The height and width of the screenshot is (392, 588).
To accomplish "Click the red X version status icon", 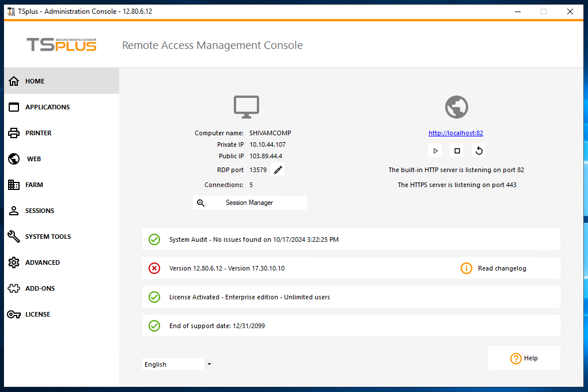I will click(154, 268).
